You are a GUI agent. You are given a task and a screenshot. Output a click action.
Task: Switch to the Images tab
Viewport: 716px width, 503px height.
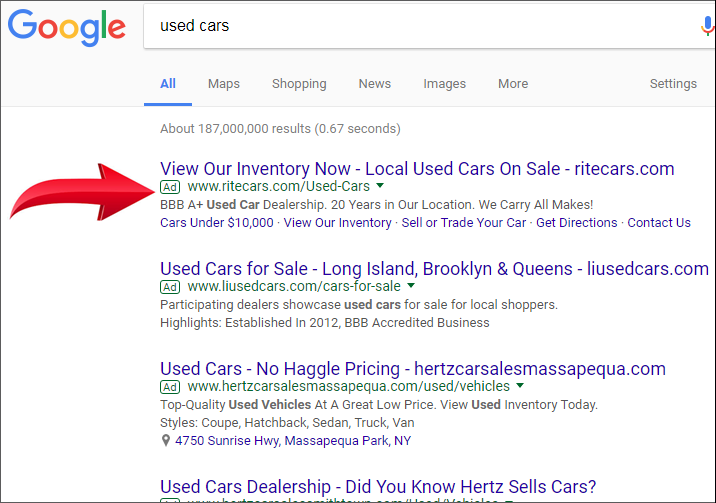click(444, 84)
